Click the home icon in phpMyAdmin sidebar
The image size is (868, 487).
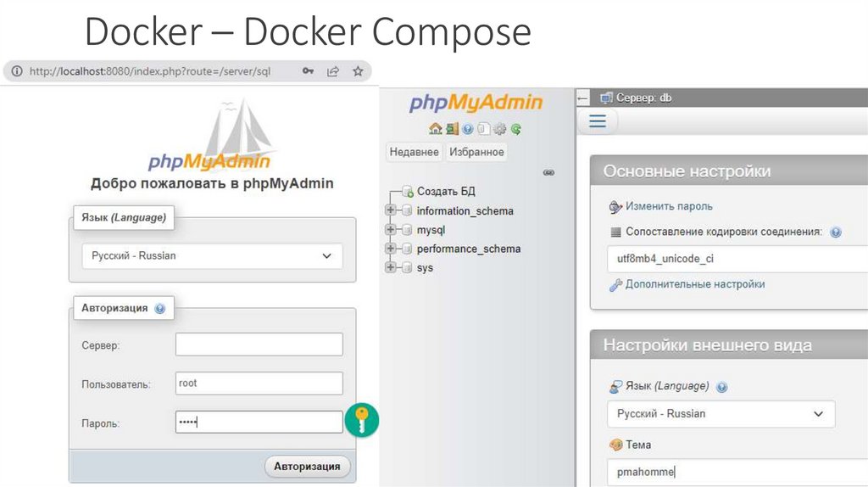click(x=435, y=129)
